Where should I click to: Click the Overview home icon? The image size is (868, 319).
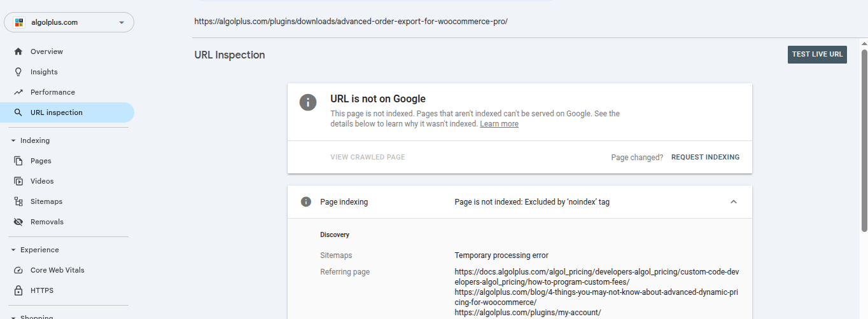tap(18, 51)
